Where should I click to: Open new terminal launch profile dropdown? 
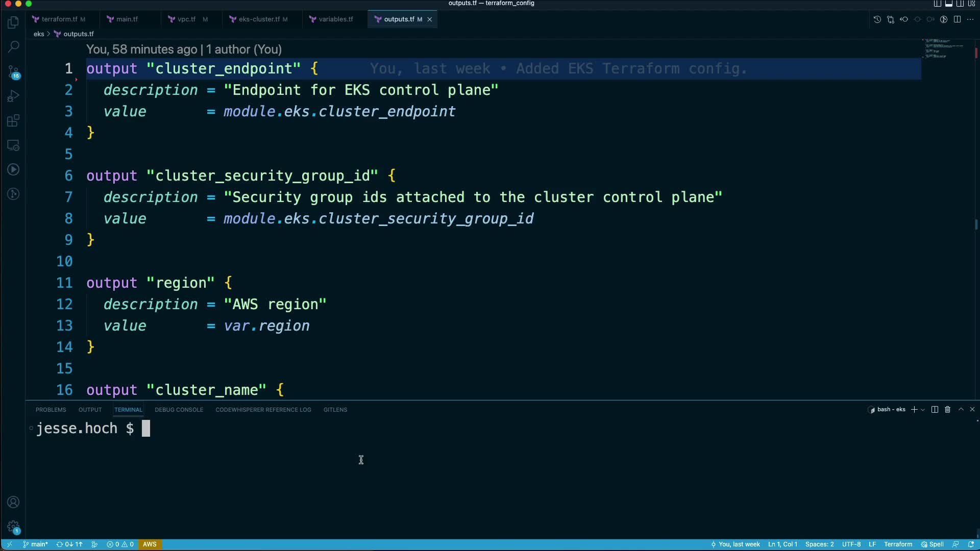coord(923,410)
